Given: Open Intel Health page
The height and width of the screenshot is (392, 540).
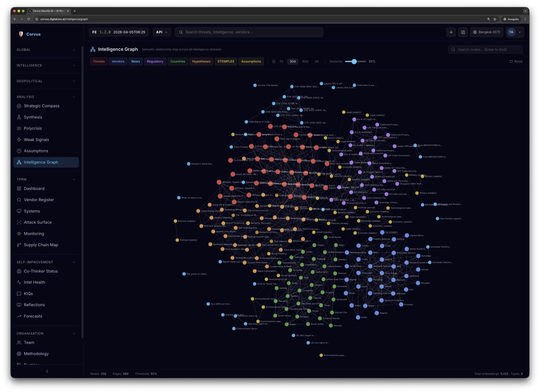Looking at the screenshot, I should click(x=46, y=283).
